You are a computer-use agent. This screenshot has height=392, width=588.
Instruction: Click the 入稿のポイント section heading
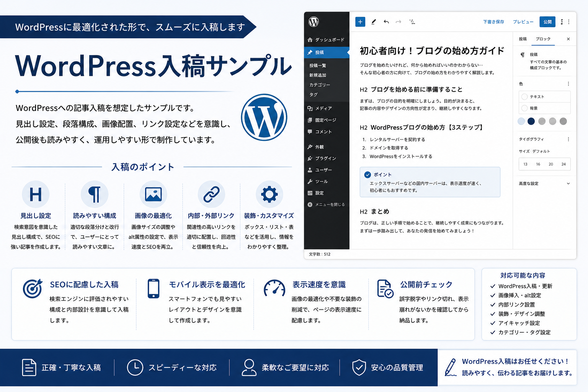143,167
